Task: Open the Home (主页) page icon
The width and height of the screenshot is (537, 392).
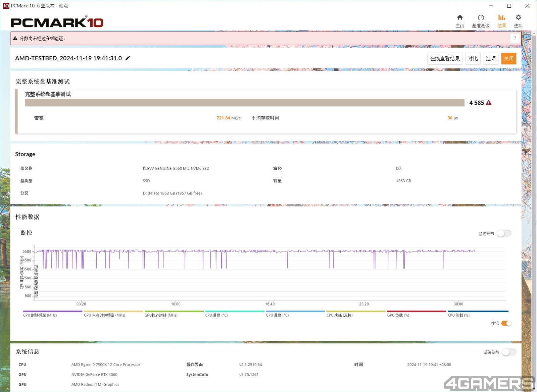Action: 460,17
